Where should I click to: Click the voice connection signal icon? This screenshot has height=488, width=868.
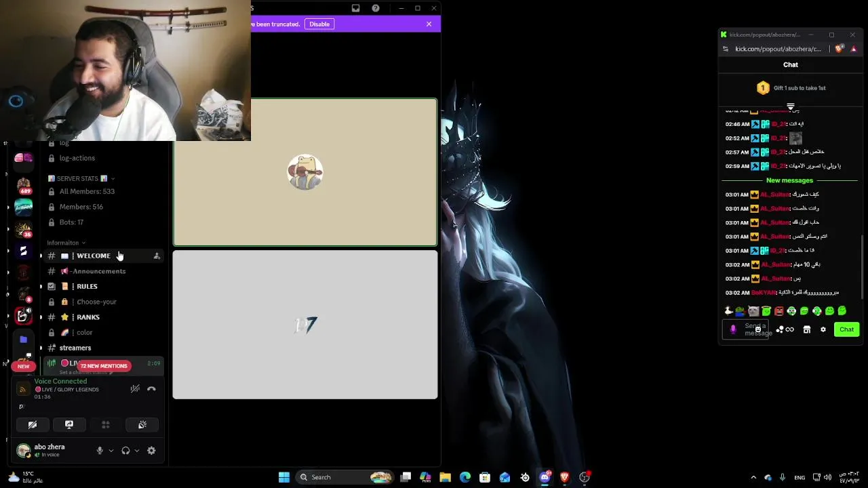tap(22, 389)
